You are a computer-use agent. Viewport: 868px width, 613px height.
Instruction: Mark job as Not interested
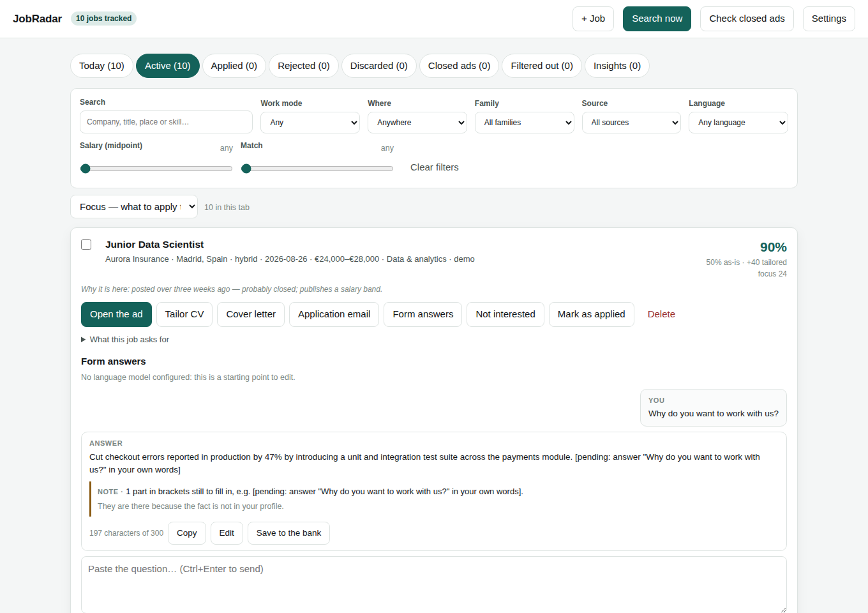505,314
